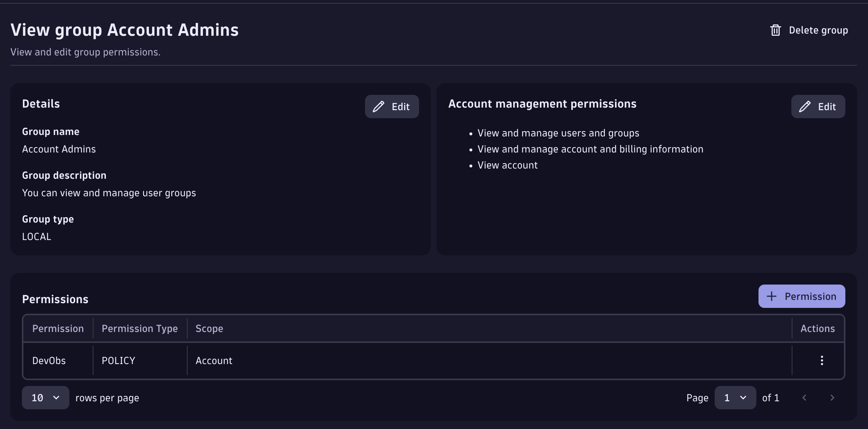
Task: Click the Permission Type column header
Action: pos(139,328)
